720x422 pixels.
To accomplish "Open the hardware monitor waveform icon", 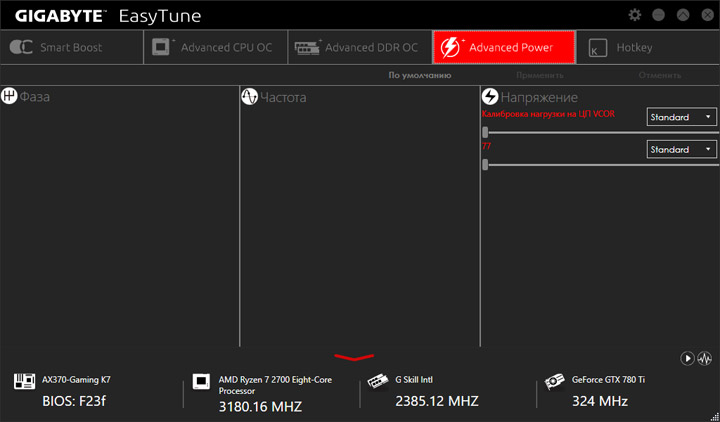I will click(x=704, y=358).
